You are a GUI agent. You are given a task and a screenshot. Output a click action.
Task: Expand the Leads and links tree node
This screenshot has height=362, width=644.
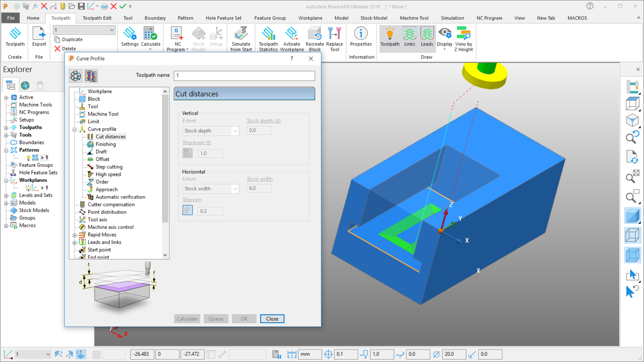coord(75,242)
